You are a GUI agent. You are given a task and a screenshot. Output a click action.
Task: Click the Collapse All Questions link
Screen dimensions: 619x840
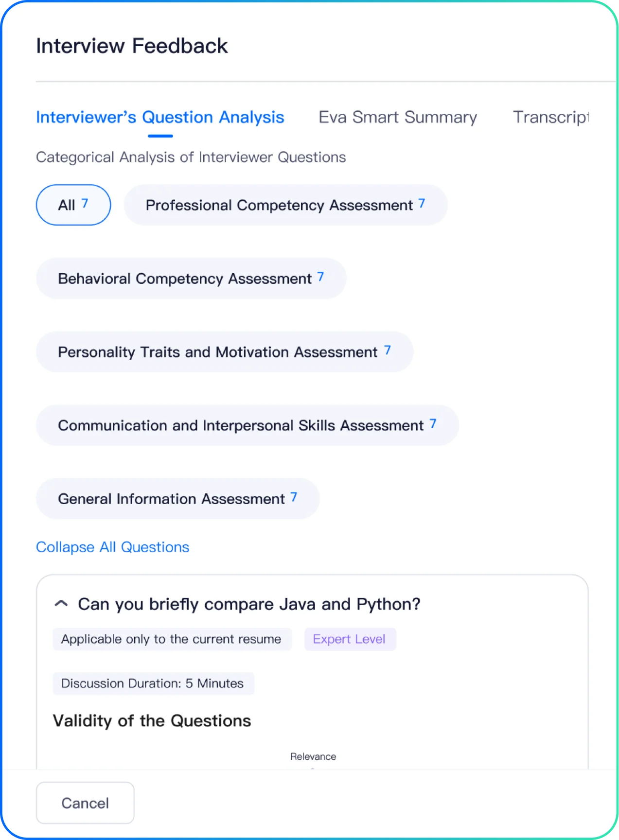pos(112,547)
